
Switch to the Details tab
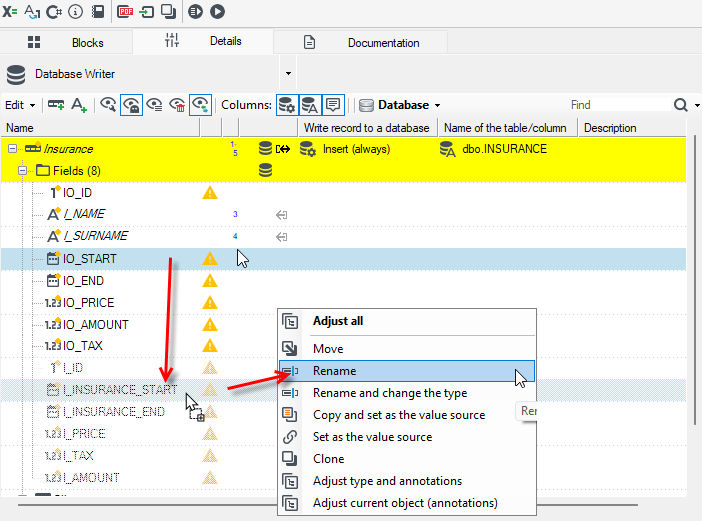pos(203,41)
